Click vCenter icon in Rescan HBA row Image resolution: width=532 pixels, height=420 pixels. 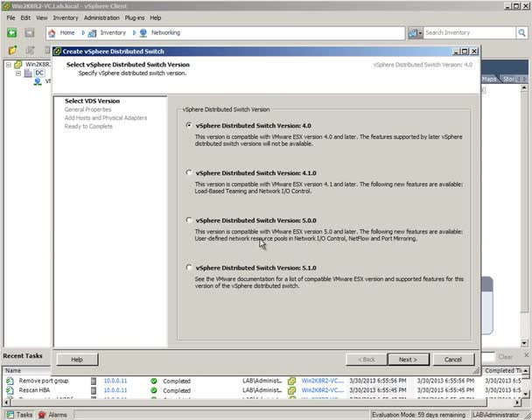click(291, 390)
